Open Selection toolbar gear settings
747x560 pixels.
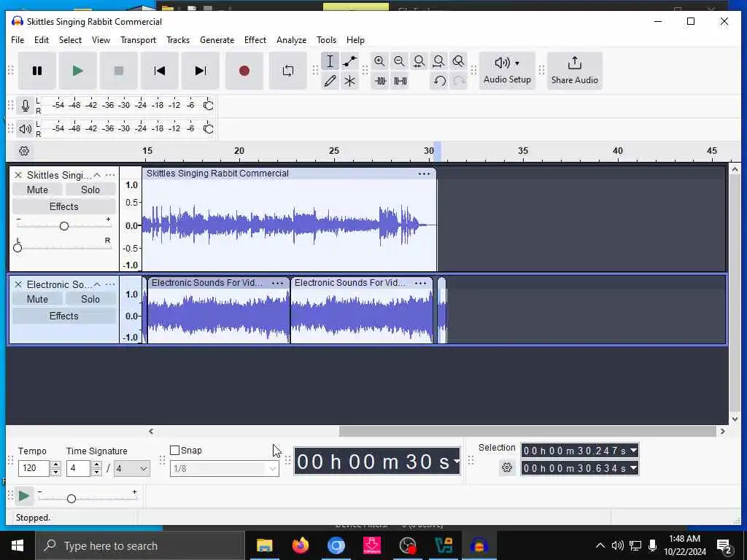[507, 467]
